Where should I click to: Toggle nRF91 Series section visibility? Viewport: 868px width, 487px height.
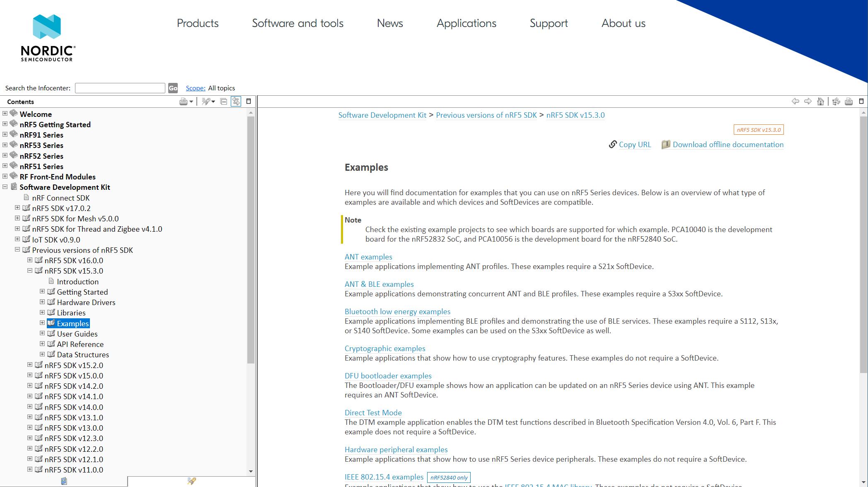[5, 135]
